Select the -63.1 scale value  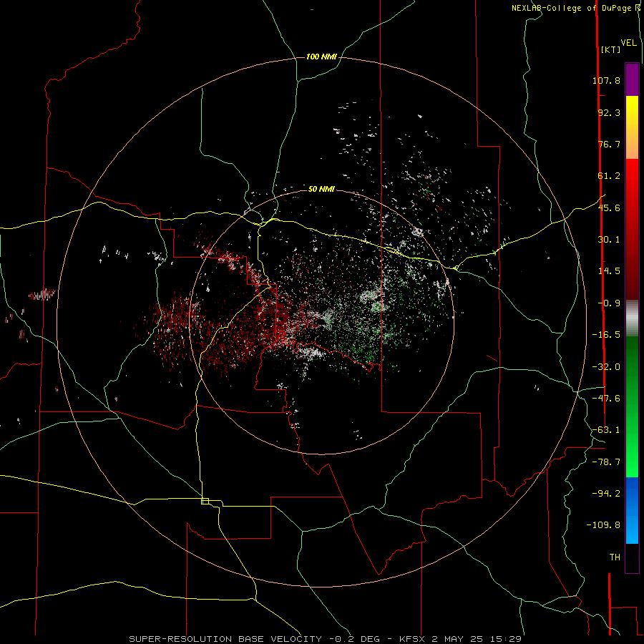click(x=606, y=430)
